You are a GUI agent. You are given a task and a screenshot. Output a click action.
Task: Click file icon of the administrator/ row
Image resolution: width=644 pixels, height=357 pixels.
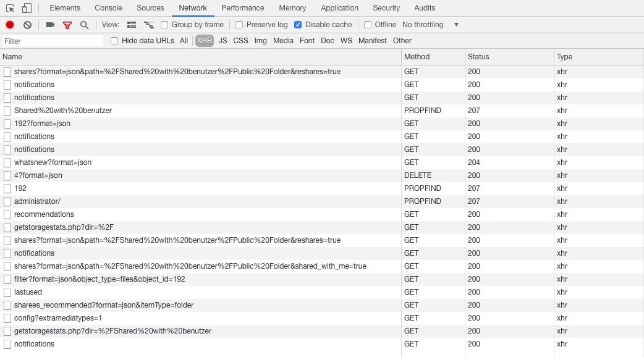7,201
